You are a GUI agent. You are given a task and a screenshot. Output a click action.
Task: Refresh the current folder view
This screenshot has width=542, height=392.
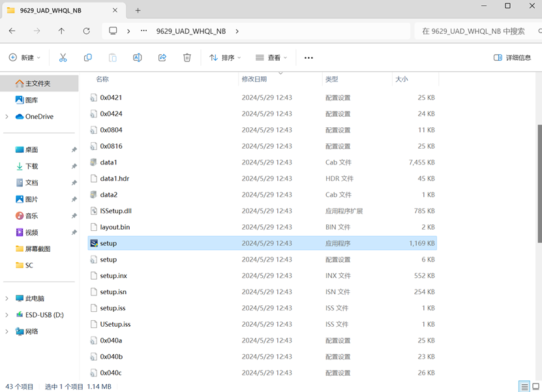coord(86,31)
